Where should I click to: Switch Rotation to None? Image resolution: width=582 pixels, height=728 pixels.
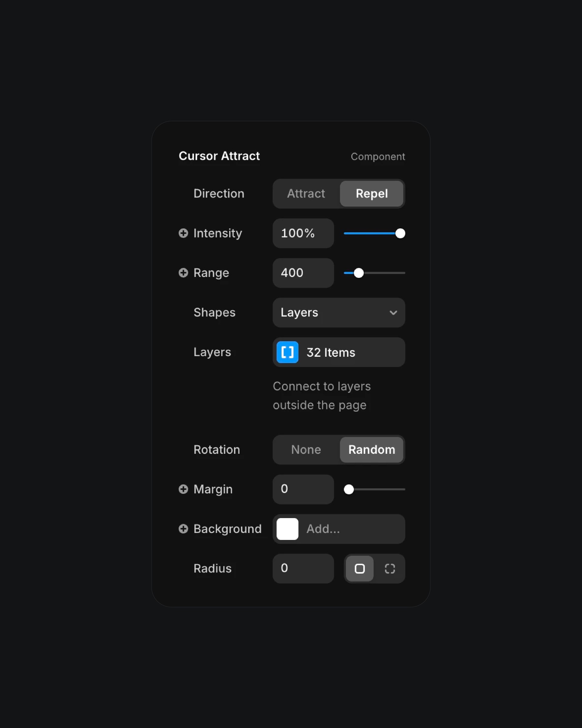click(x=306, y=449)
